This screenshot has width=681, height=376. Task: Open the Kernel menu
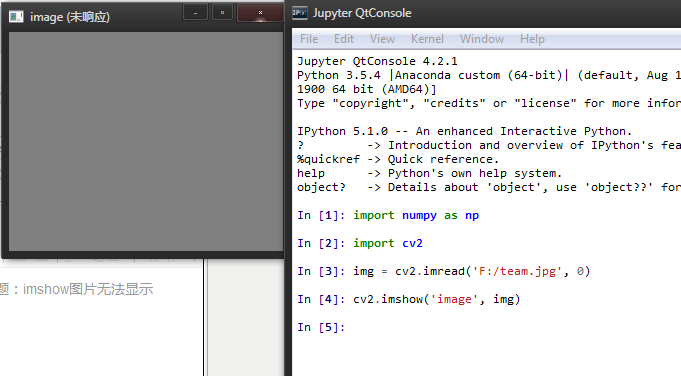click(427, 39)
